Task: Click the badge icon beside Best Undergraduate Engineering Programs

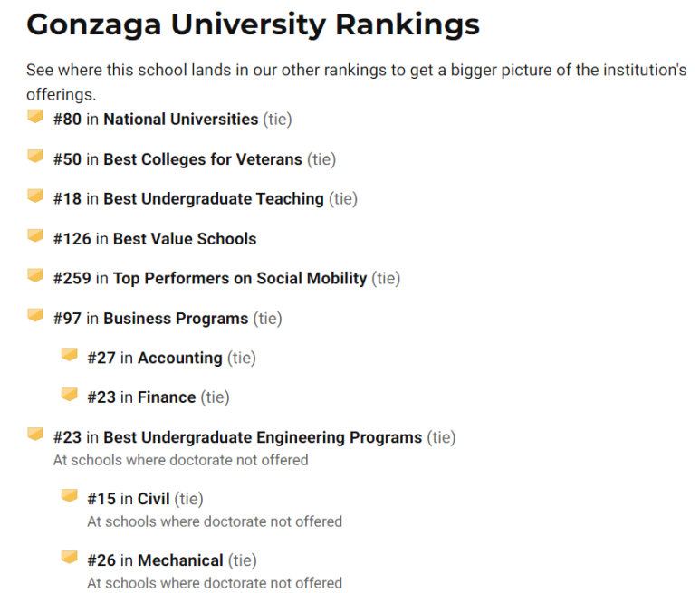Action: coord(34,435)
